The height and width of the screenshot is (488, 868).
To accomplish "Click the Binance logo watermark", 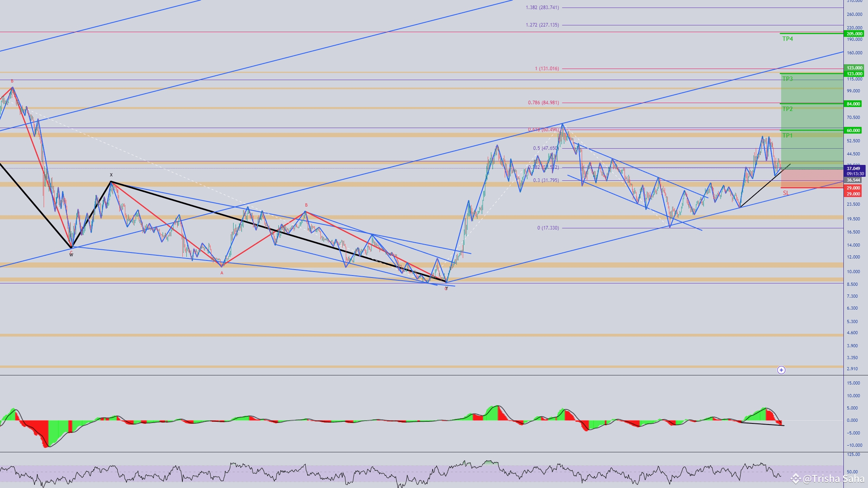I will 795,479.
